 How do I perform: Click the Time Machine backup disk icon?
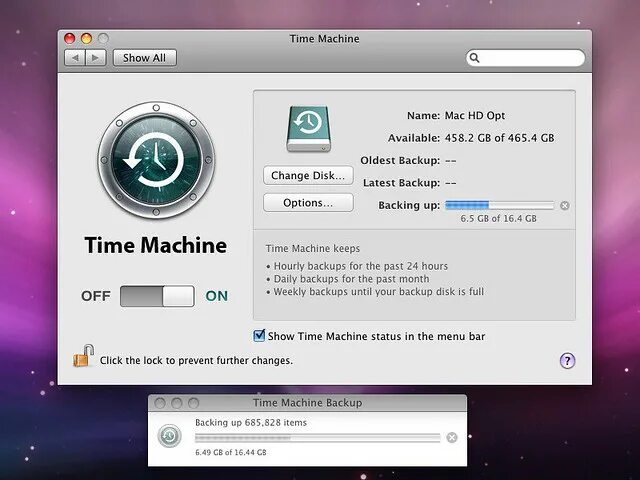click(x=309, y=129)
